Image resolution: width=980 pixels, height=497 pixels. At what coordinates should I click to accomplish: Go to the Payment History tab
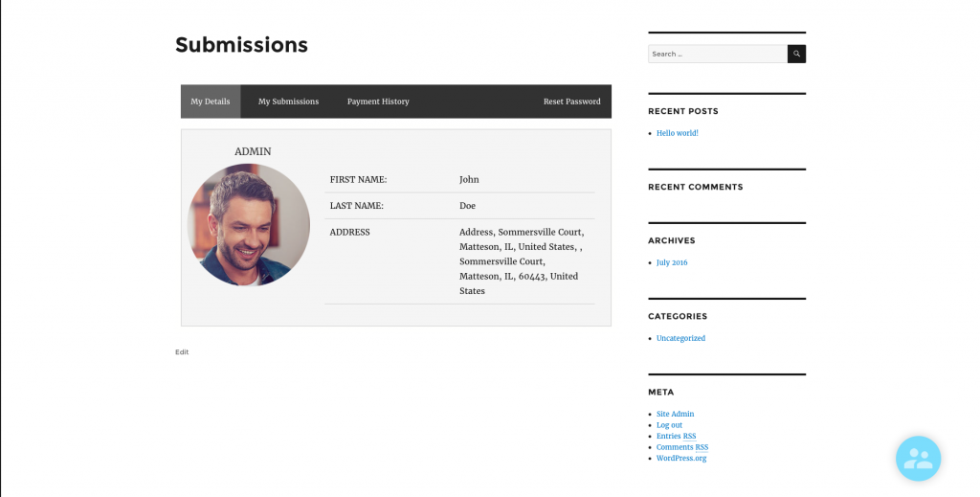378,102
